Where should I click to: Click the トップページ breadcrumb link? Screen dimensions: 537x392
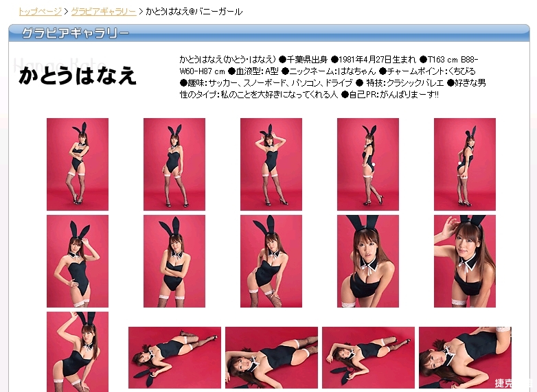(x=40, y=12)
